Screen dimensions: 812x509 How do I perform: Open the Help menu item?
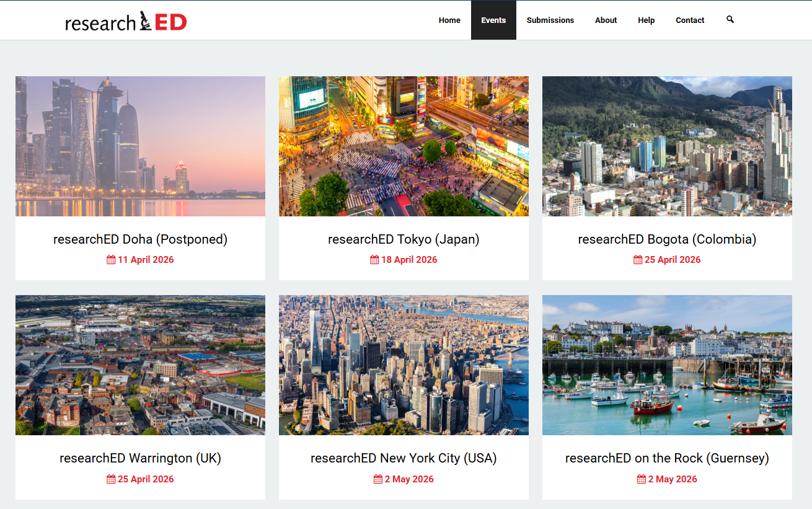pos(646,20)
